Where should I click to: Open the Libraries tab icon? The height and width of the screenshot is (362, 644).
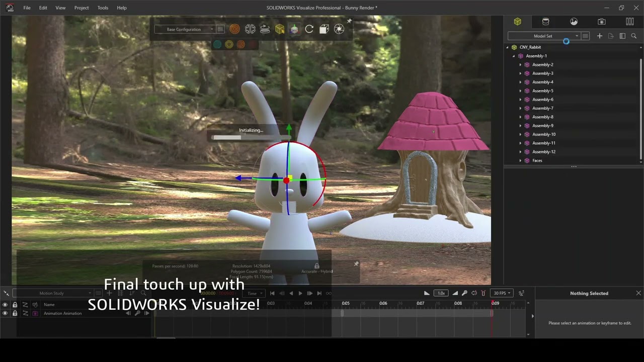pos(630,22)
